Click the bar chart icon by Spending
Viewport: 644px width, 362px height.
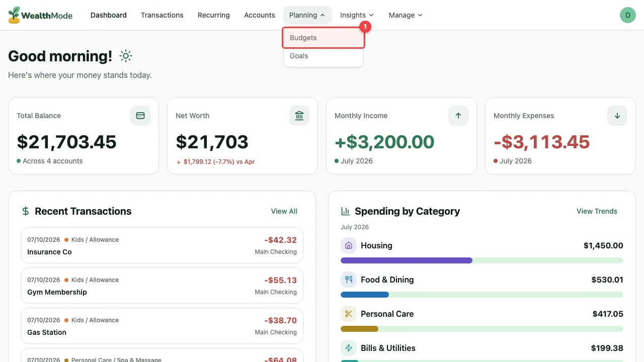346,211
